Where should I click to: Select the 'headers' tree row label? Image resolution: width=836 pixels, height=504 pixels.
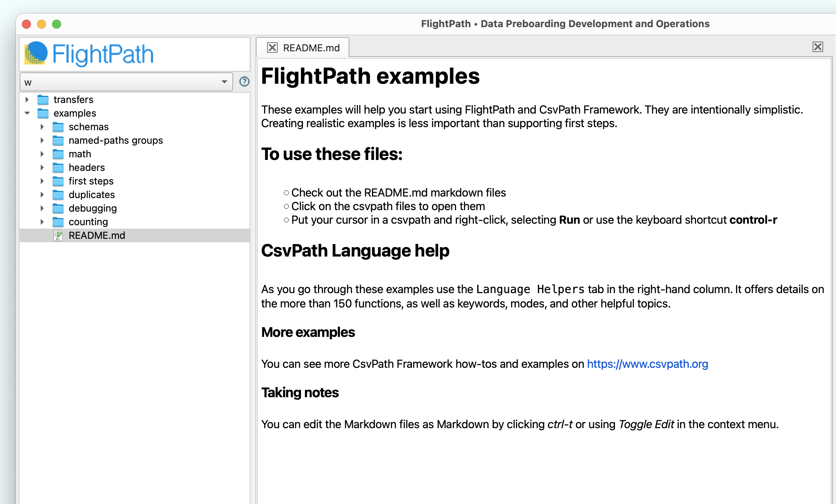pyautogui.click(x=87, y=167)
